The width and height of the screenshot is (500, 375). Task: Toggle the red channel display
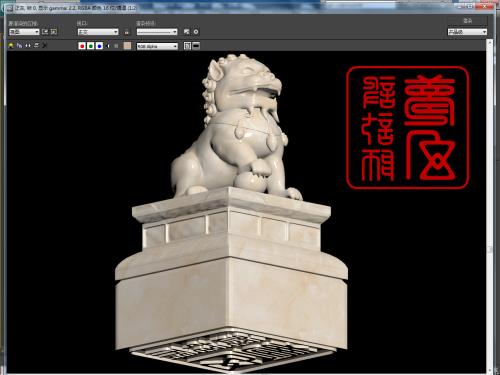pyautogui.click(x=82, y=46)
